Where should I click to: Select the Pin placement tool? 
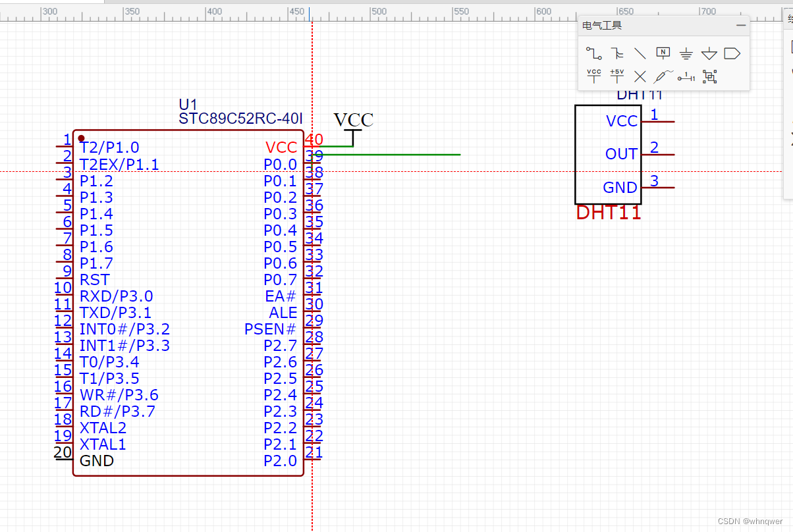pyautogui.click(x=686, y=77)
